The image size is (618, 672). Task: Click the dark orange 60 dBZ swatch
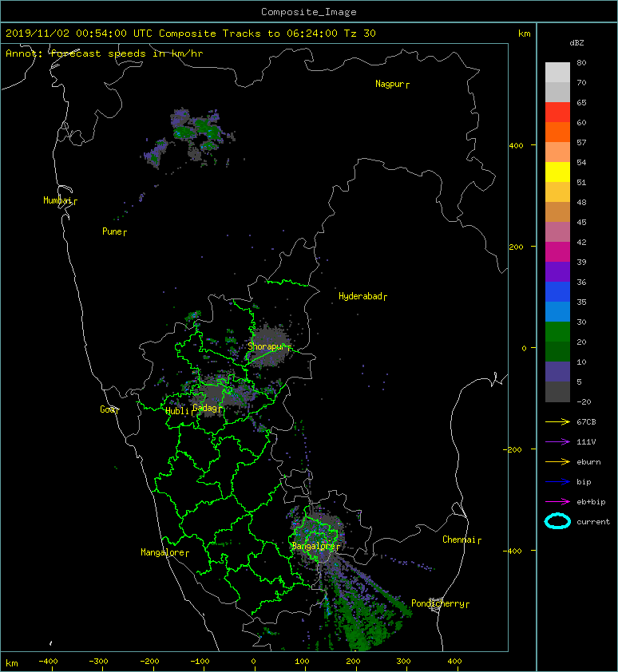click(557, 132)
